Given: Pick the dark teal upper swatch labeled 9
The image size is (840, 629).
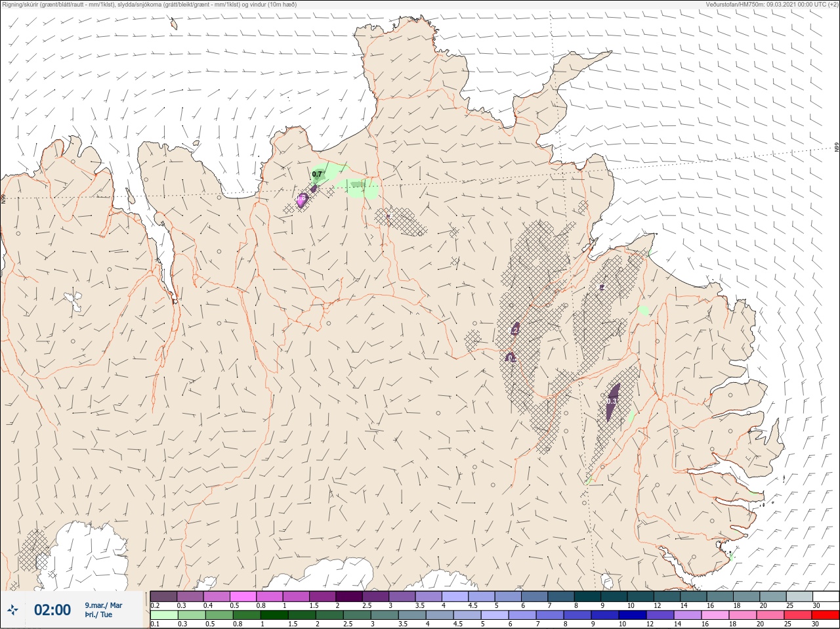Looking at the screenshot, I should [614, 596].
